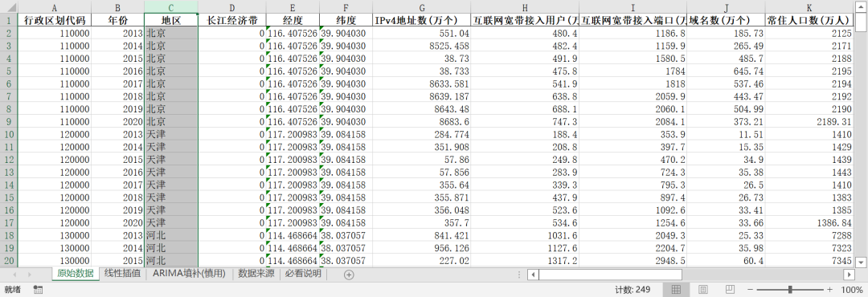
Task: Switch to Page Break Preview icon
Action: pyautogui.click(x=730, y=289)
